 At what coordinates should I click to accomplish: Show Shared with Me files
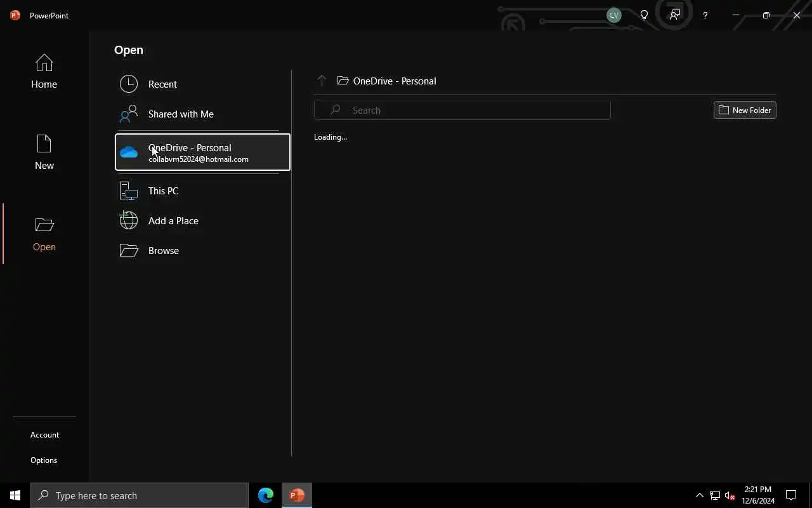(202, 114)
